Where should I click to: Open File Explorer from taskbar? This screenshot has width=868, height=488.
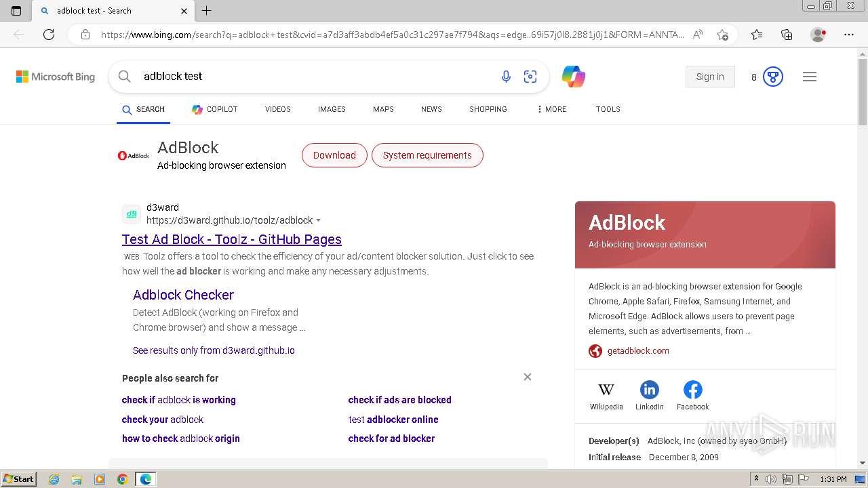77,479
